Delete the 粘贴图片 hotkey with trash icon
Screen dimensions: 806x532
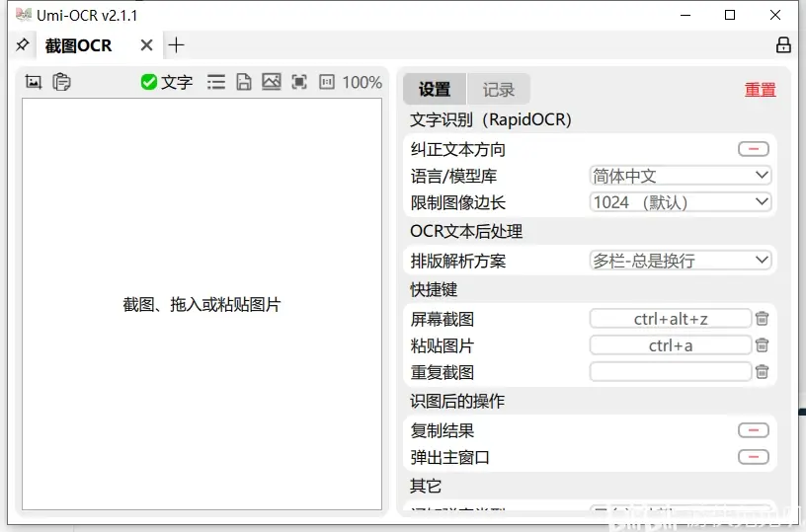coord(762,345)
